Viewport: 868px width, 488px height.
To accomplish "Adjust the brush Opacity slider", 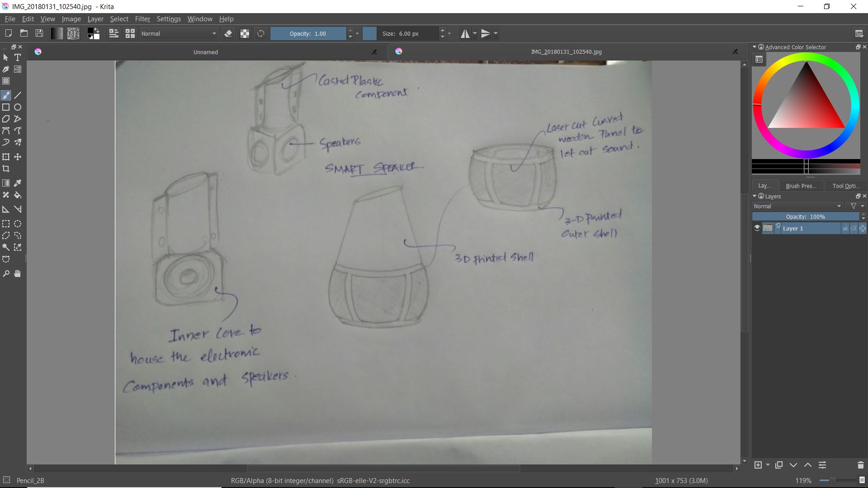I will click(308, 33).
